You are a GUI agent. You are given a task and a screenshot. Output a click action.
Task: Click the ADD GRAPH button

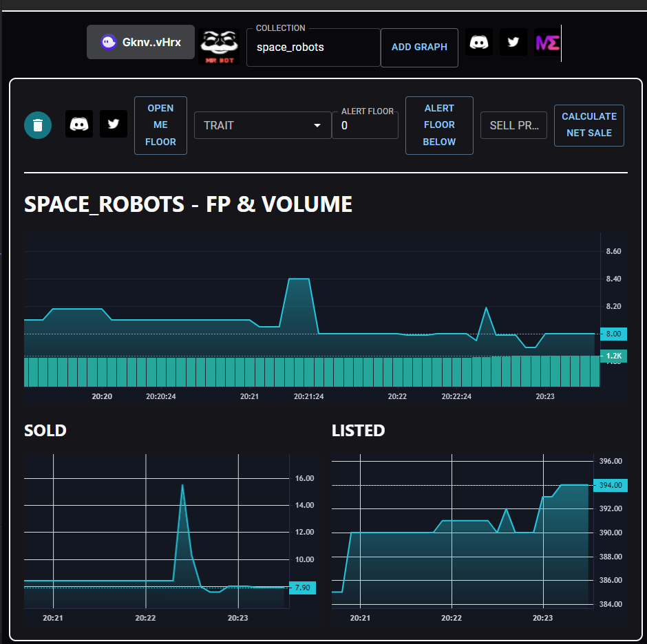pos(419,47)
